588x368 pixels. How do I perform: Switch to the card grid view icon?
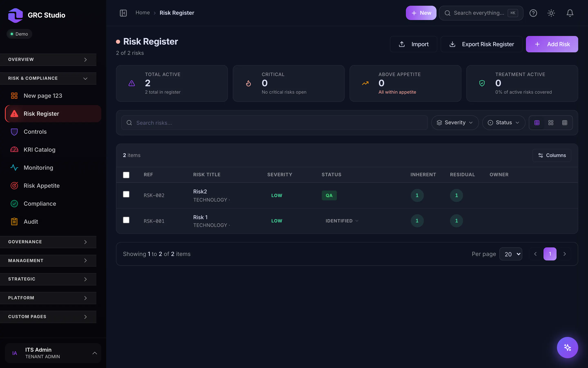click(x=551, y=123)
